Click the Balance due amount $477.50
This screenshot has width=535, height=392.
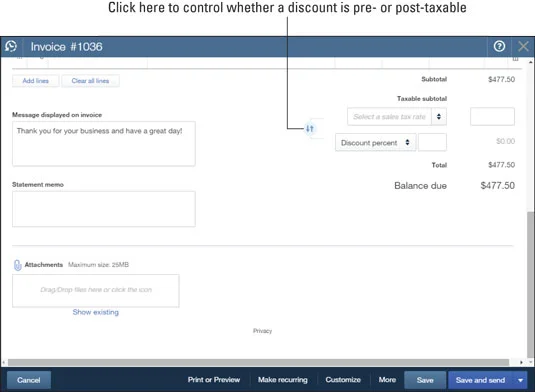tap(497, 186)
